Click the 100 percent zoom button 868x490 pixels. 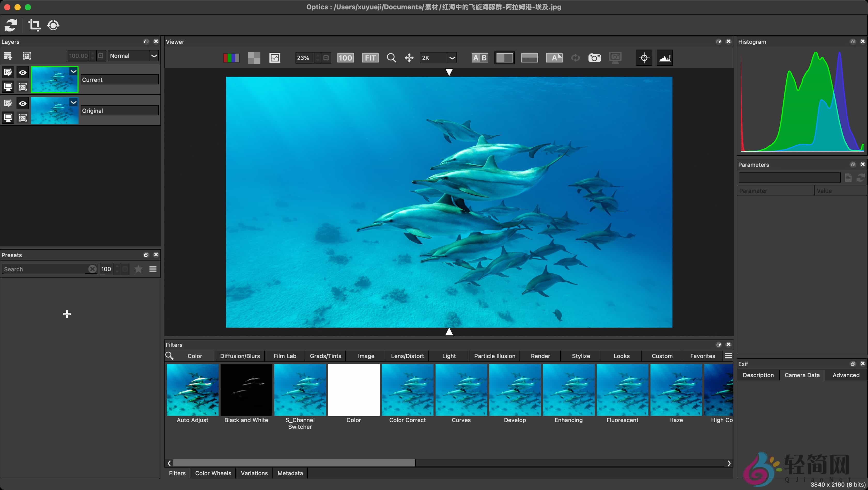(x=345, y=58)
